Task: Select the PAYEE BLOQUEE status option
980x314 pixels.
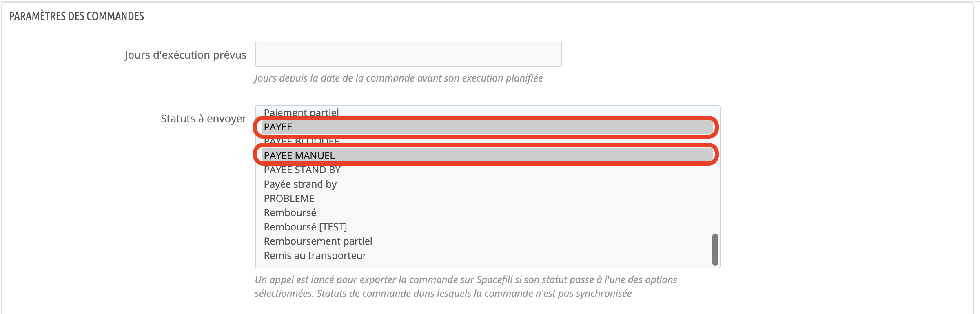Action: 301,141
